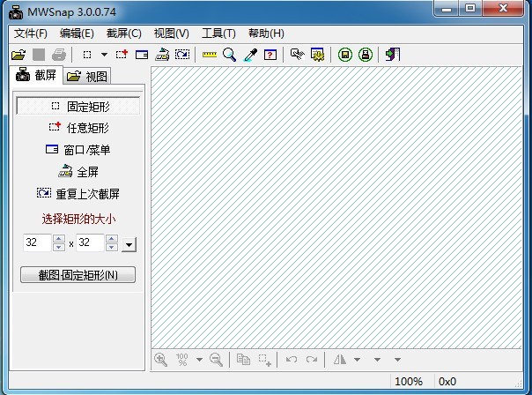Select 任意矩形 capture mode
This screenshot has width=532, height=395.
78,128
